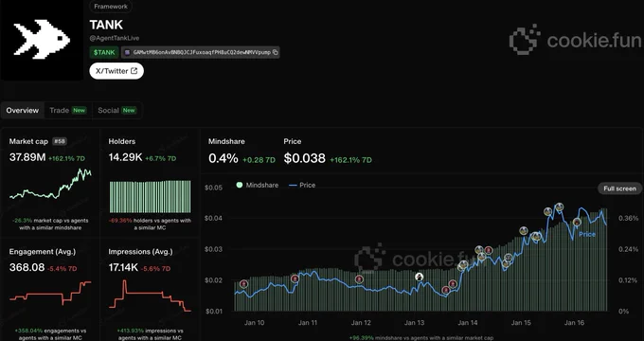Click the price value $0.038
The width and height of the screenshot is (644, 341).
304,158
